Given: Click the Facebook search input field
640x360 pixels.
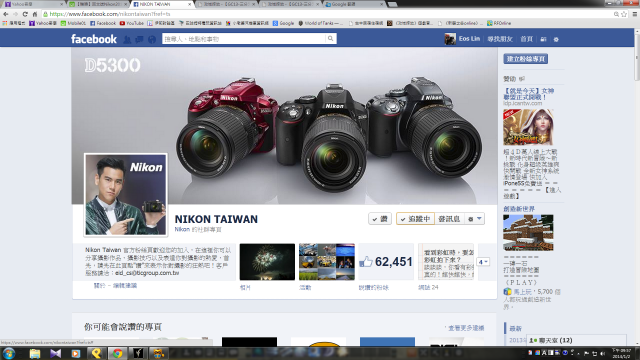Looking at the screenshot, I should click(244, 39).
